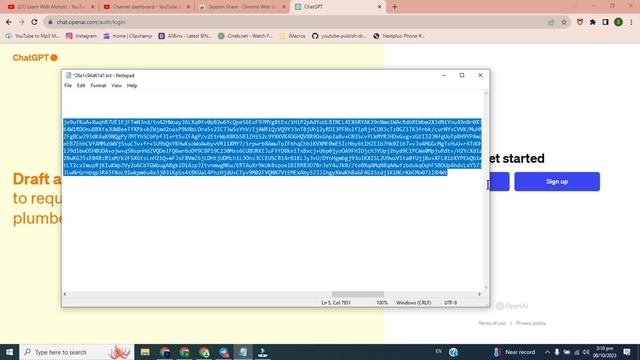Screen dimensions: 640x360
Task: Open the Get Help question mark icon
Action: click(453, 352)
